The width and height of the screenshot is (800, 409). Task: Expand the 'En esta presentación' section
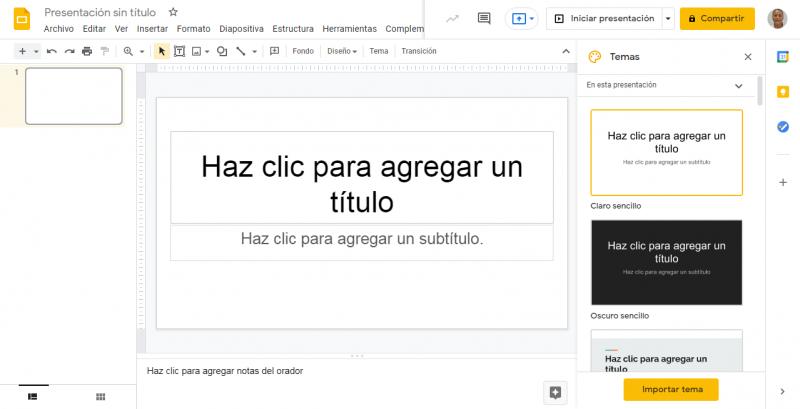(x=739, y=86)
